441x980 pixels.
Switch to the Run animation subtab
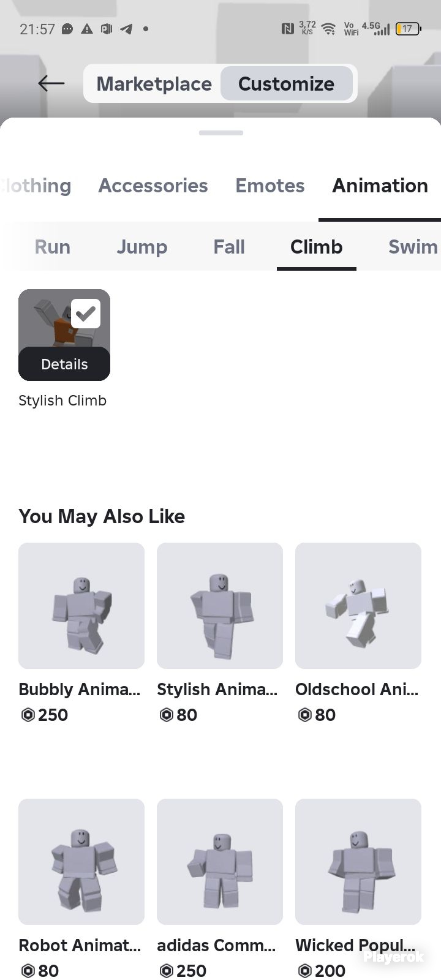point(53,247)
